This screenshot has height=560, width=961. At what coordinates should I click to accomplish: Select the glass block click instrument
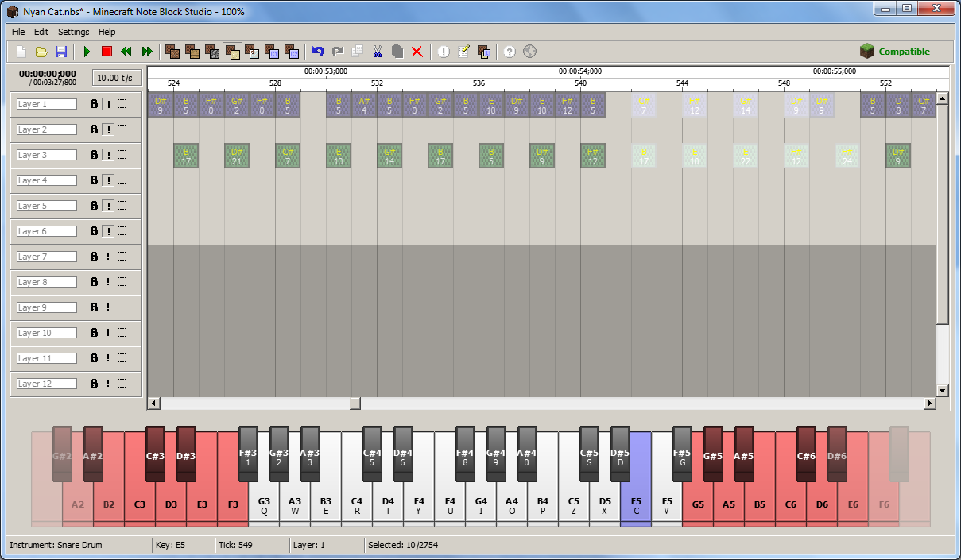click(x=251, y=52)
